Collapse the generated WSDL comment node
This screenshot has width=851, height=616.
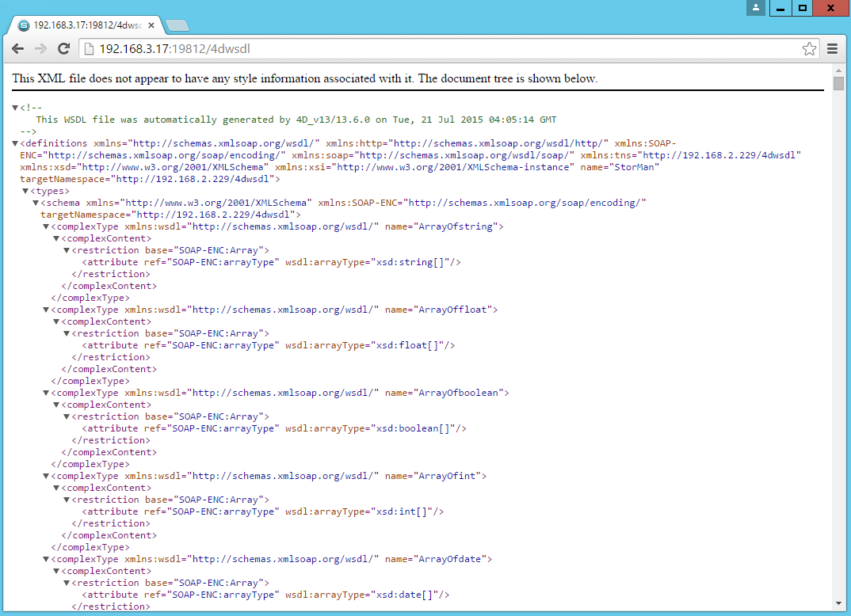14,107
